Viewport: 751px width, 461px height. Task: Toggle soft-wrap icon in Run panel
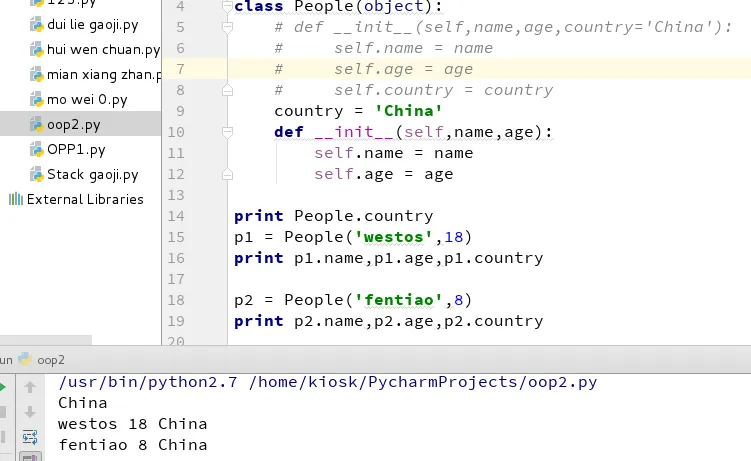click(30, 437)
